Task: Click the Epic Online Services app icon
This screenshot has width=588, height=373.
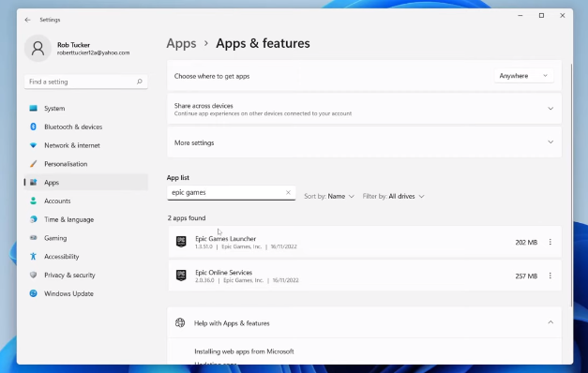Action: [x=181, y=276]
